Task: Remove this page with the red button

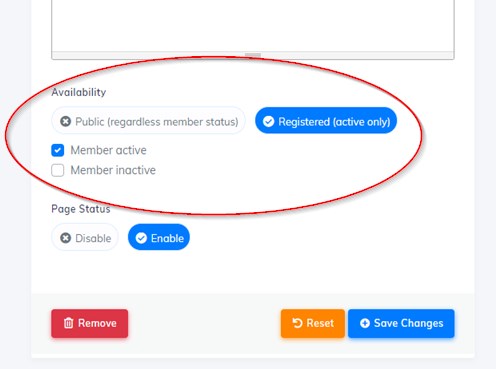Action: (x=90, y=323)
